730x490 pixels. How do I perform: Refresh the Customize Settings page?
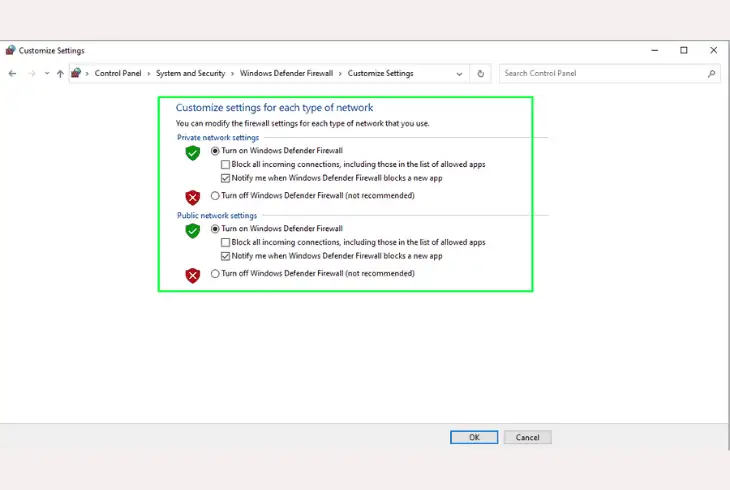(480, 74)
